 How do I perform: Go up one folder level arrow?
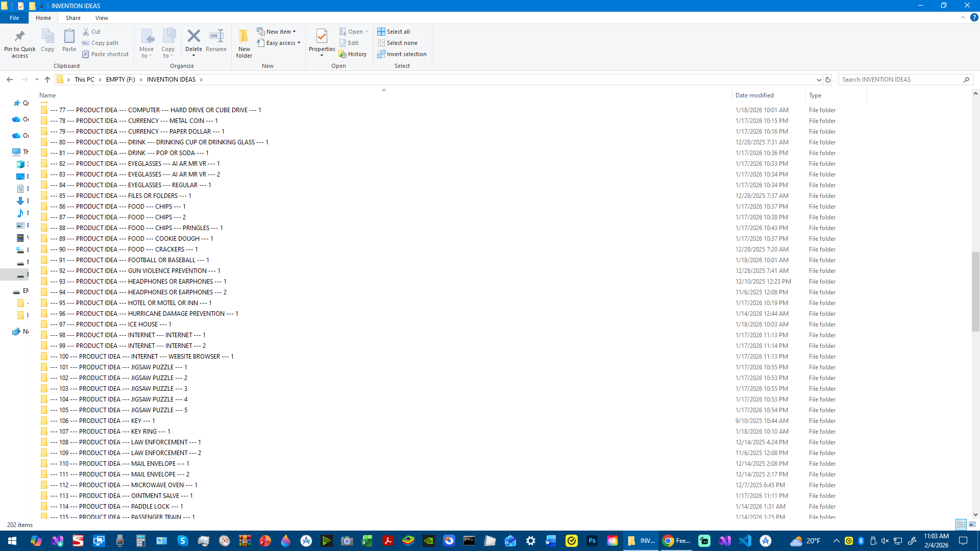pos(47,80)
